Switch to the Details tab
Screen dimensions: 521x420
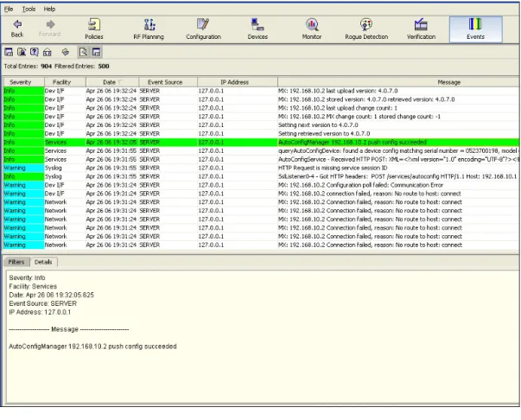click(43, 262)
